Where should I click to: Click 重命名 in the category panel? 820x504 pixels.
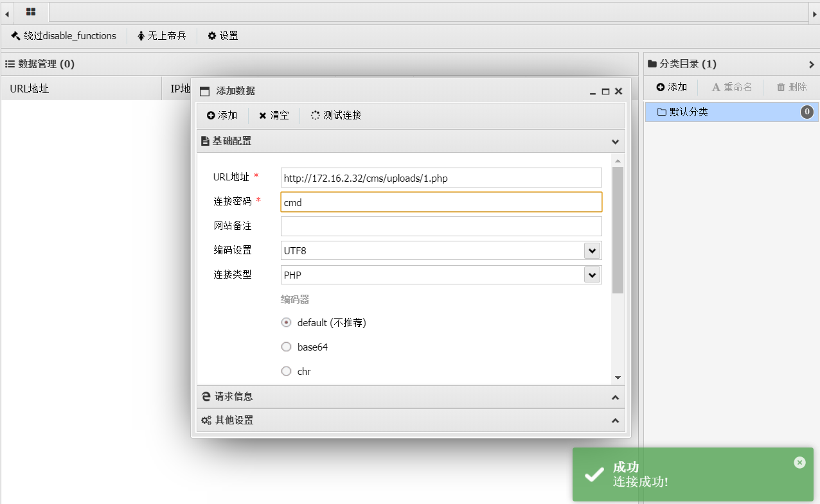[732, 87]
